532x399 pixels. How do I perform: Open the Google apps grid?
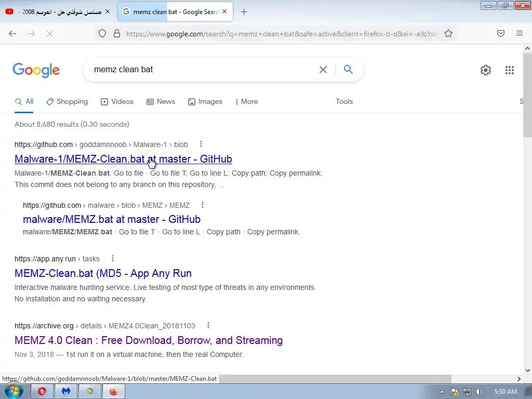coord(510,70)
